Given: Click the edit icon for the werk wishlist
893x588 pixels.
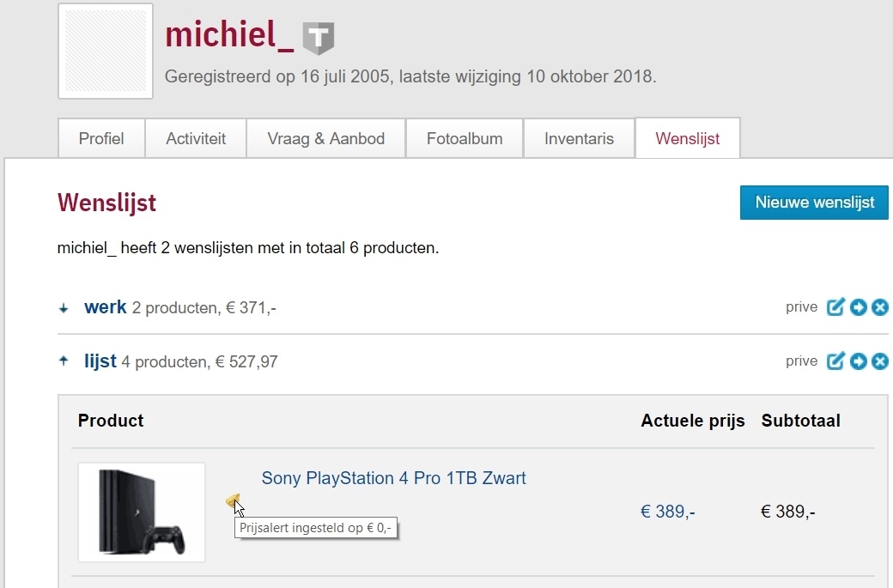Looking at the screenshot, I should click(x=835, y=307).
